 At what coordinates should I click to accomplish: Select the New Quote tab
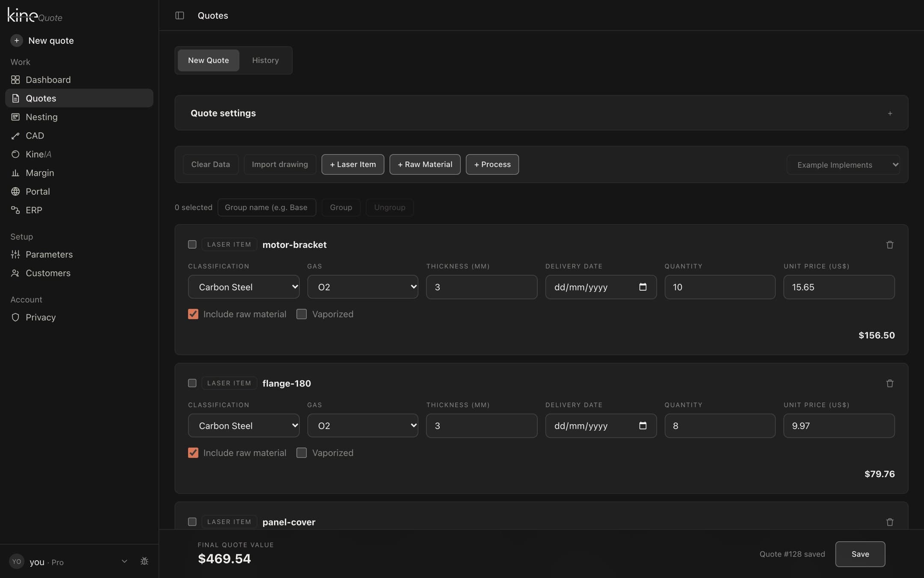pos(208,60)
